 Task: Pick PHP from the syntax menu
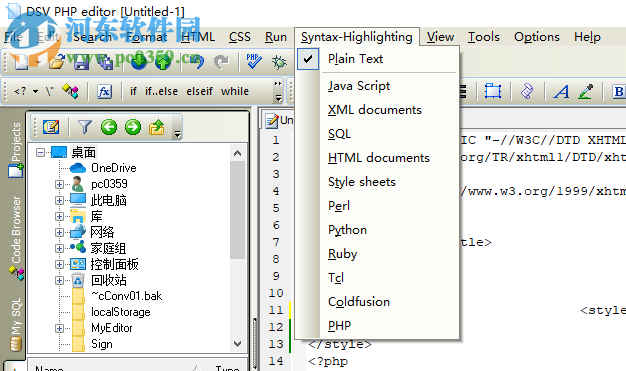[x=377, y=325]
